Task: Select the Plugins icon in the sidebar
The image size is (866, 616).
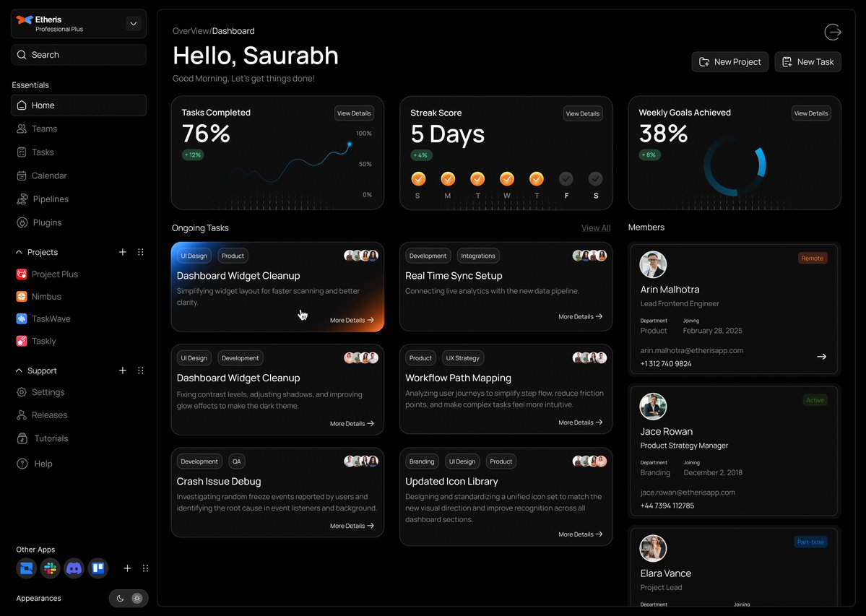Action: [x=22, y=222]
